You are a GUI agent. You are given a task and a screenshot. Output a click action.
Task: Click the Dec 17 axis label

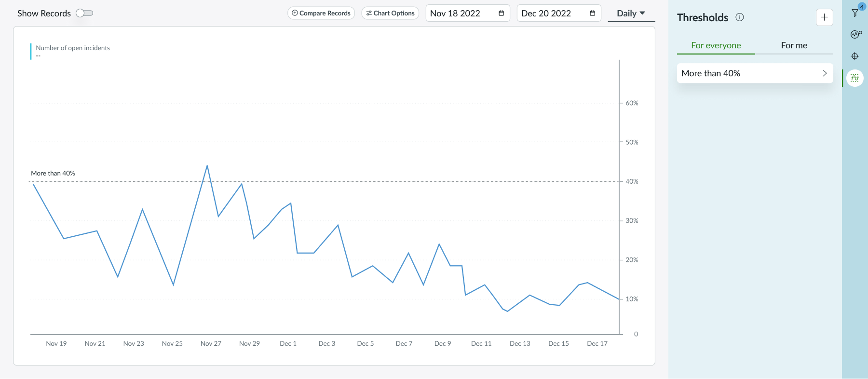(x=597, y=343)
